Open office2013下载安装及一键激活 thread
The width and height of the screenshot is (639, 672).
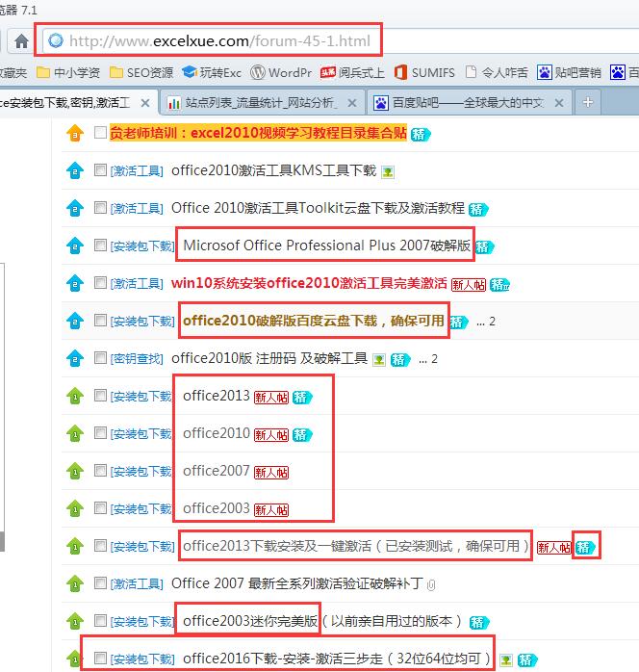[356, 546]
